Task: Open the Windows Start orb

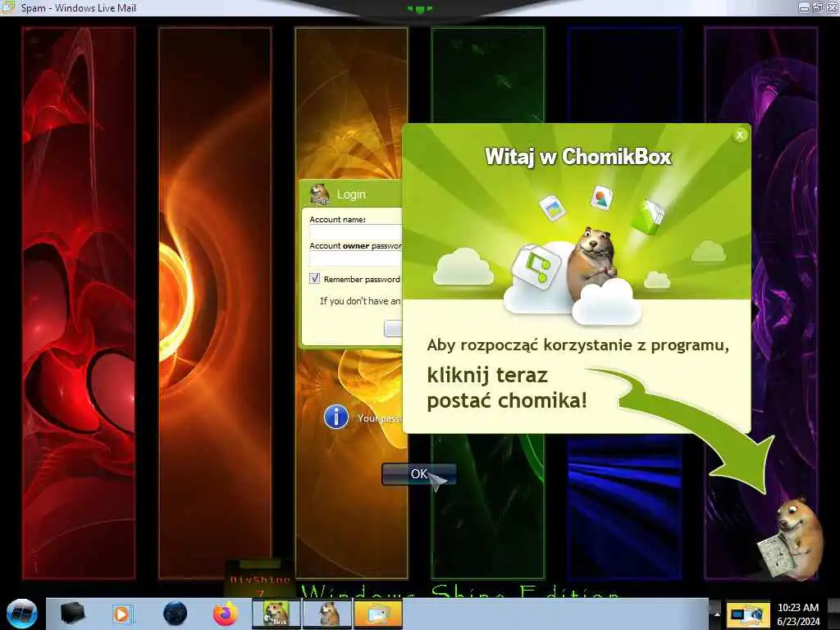Action: (21, 614)
